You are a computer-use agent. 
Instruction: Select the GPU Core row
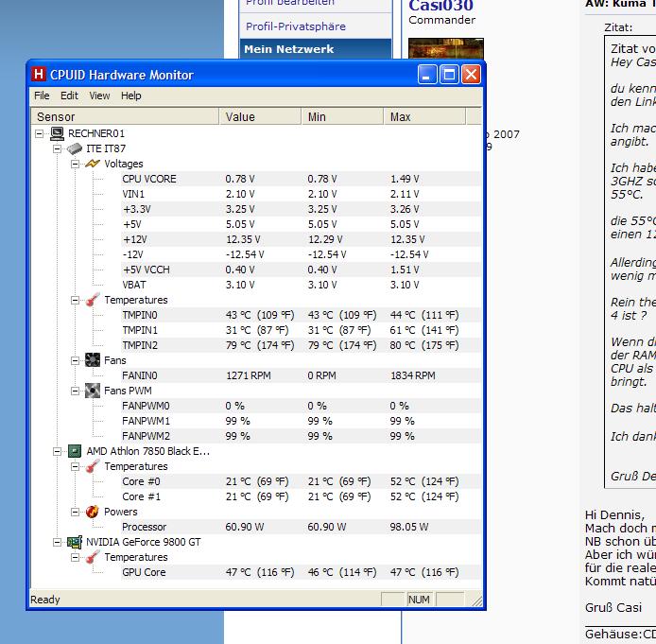(x=301, y=572)
